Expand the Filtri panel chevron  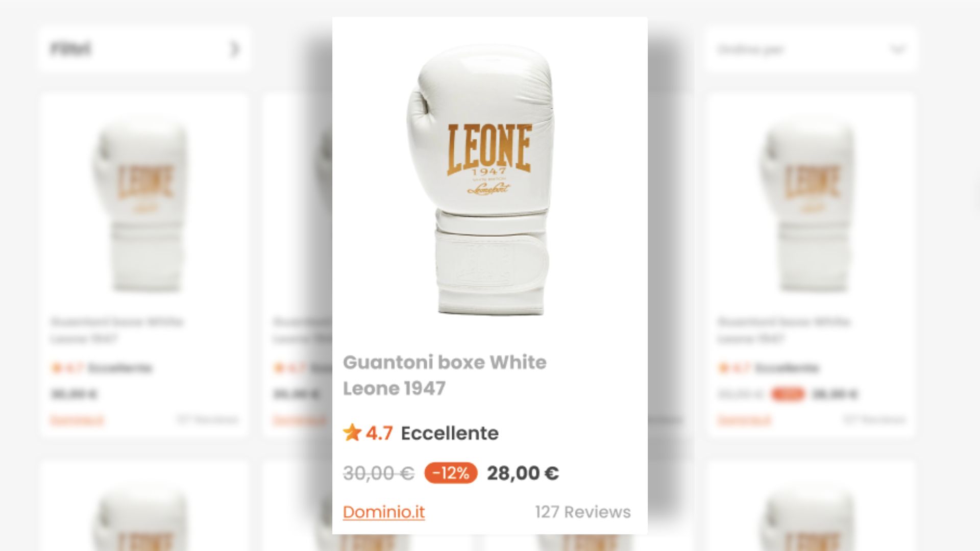tap(235, 49)
